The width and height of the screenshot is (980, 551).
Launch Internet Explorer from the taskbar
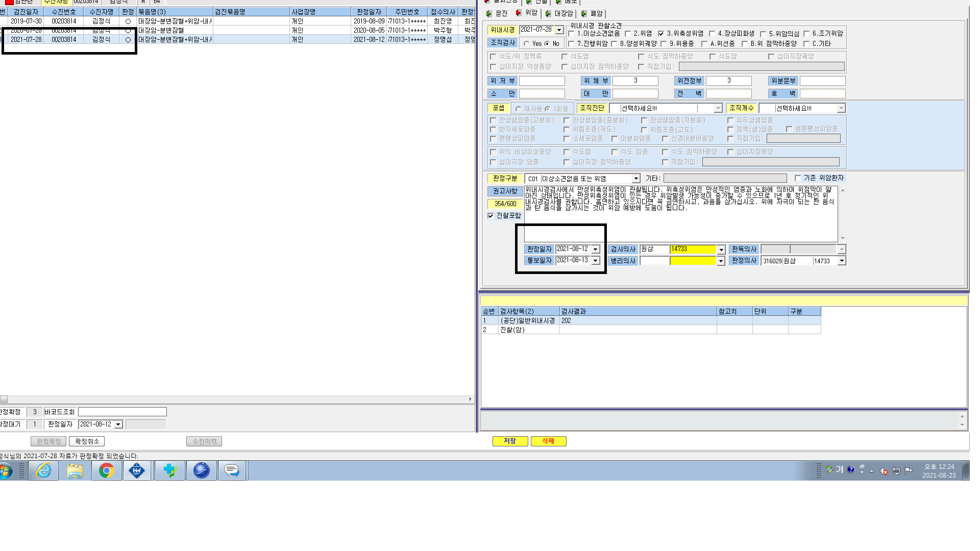pos(44,470)
